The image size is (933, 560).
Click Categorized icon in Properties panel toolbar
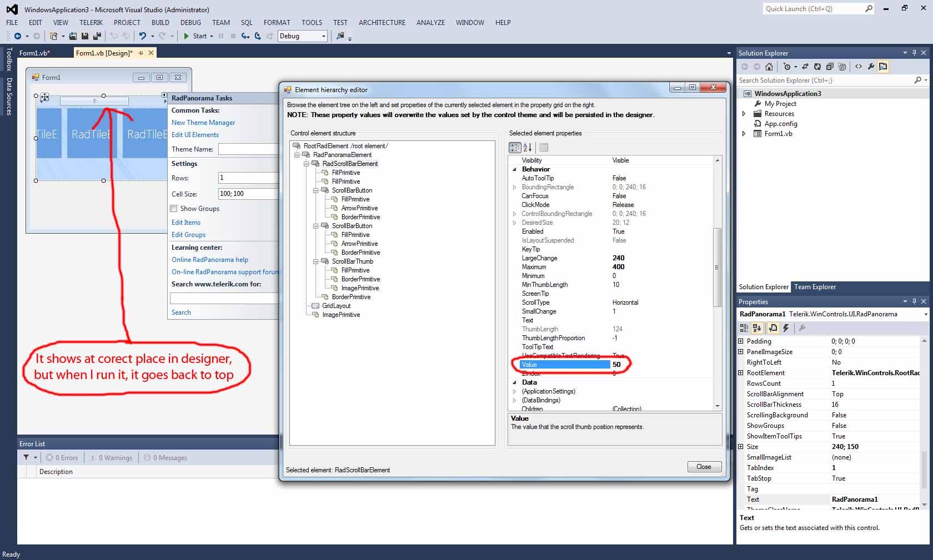pyautogui.click(x=744, y=328)
